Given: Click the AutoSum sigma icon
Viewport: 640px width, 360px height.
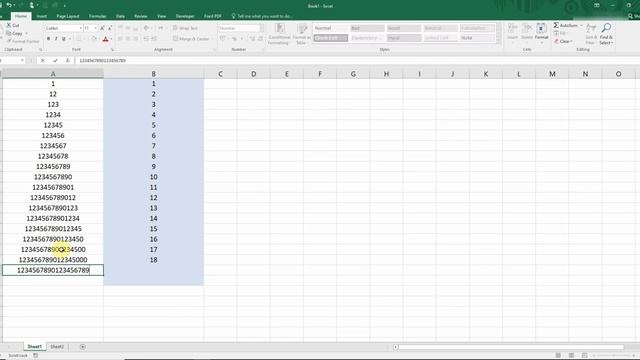Looking at the screenshot, I should [x=556, y=25].
